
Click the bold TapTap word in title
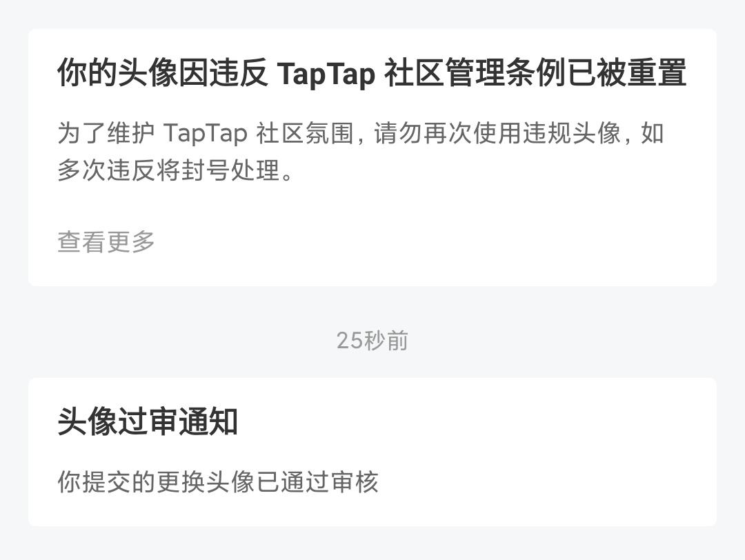point(326,74)
